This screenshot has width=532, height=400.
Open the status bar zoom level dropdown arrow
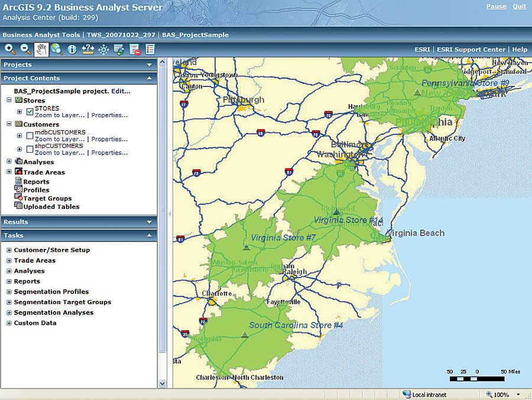click(518, 395)
